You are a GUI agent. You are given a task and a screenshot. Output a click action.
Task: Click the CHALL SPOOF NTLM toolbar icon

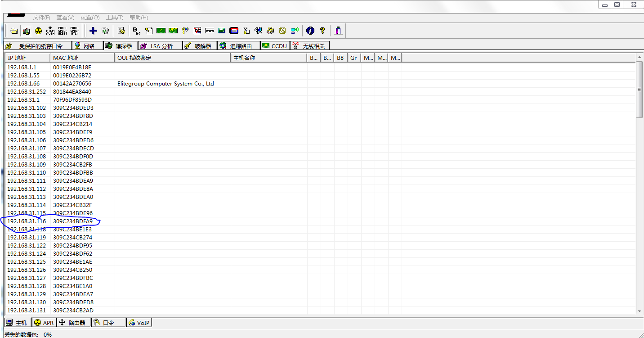coord(75,31)
